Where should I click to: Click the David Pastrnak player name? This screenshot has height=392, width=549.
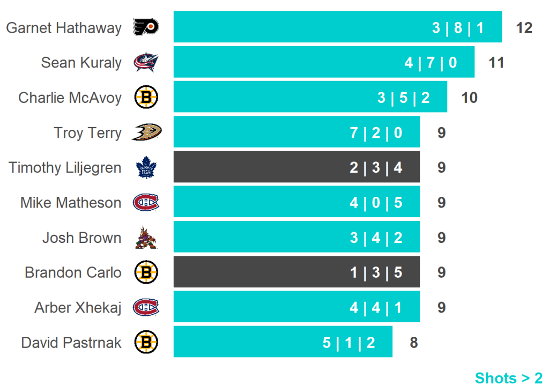coord(71,342)
